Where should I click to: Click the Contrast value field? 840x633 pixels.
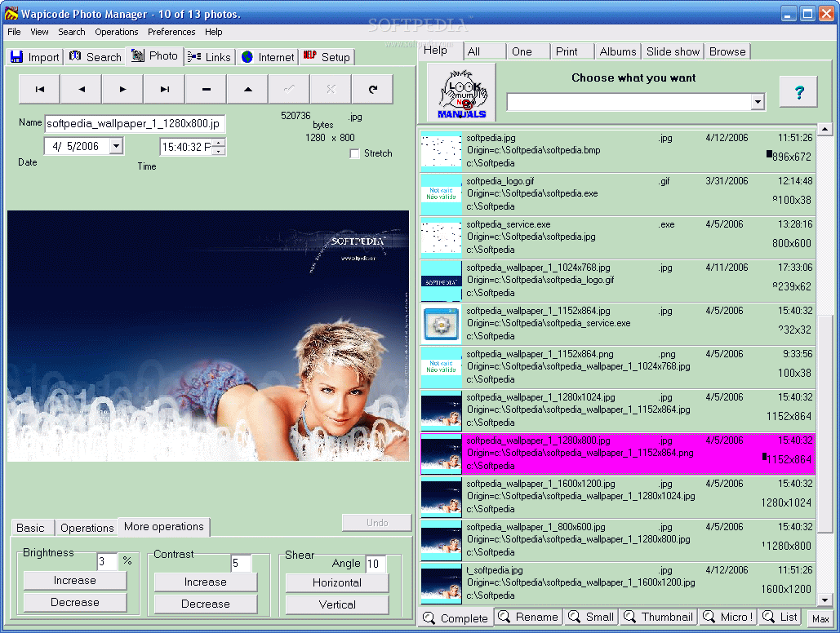click(x=241, y=563)
